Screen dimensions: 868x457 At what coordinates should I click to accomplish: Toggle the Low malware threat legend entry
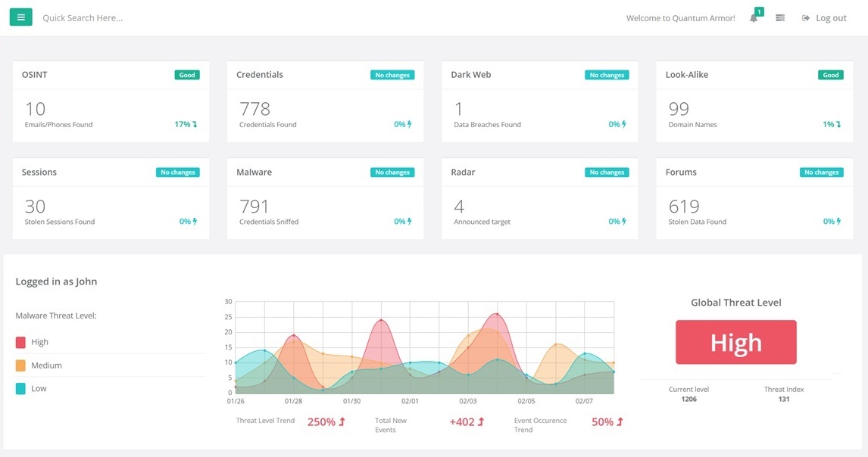(x=37, y=388)
